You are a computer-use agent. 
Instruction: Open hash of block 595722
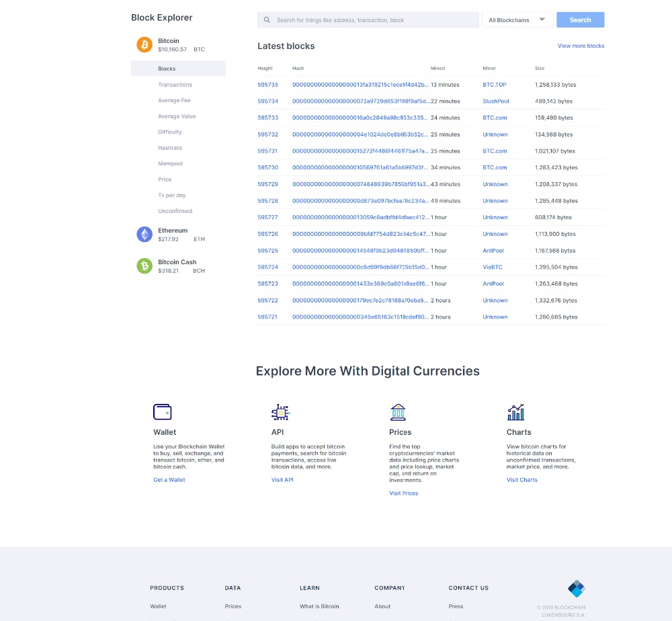360,300
